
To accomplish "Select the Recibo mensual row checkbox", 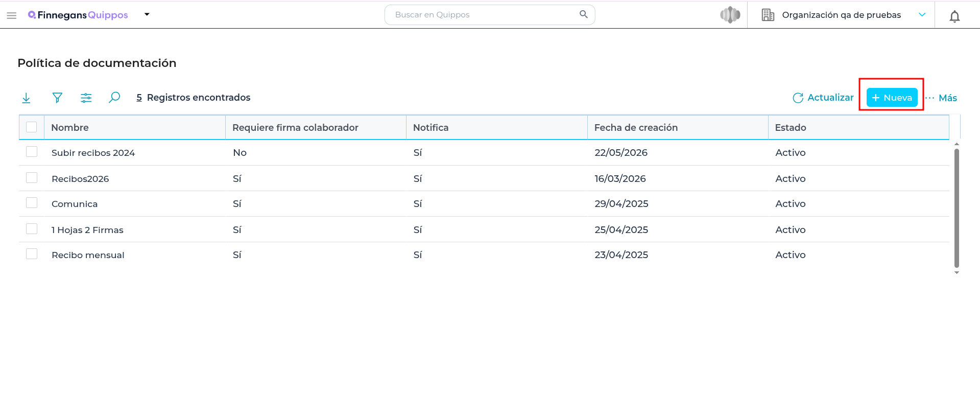I will [x=32, y=254].
